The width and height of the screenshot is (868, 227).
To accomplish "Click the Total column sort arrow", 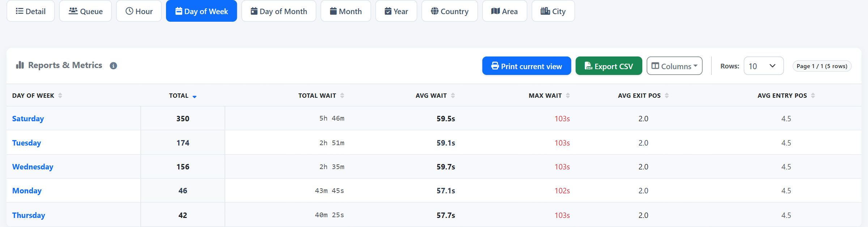I will [x=195, y=96].
